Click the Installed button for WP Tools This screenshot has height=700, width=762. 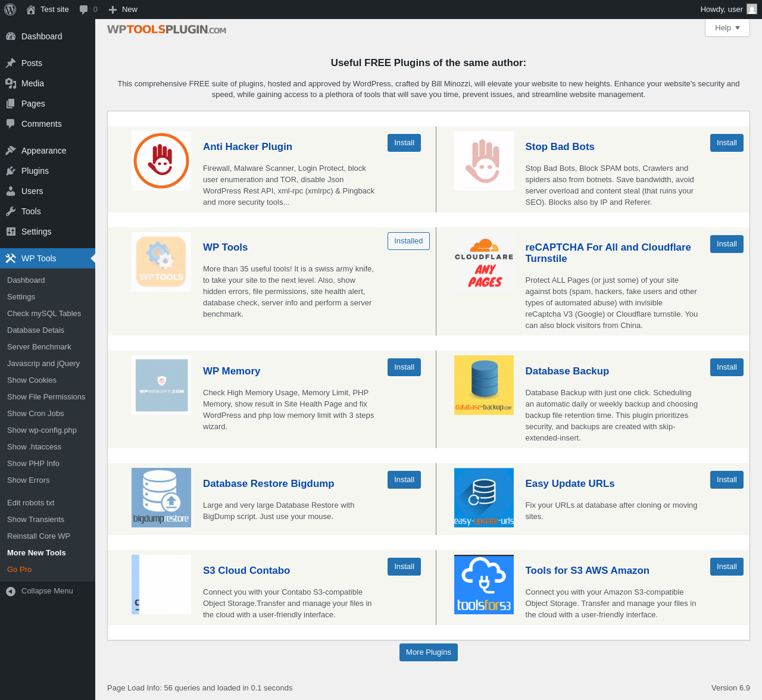tap(408, 241)
